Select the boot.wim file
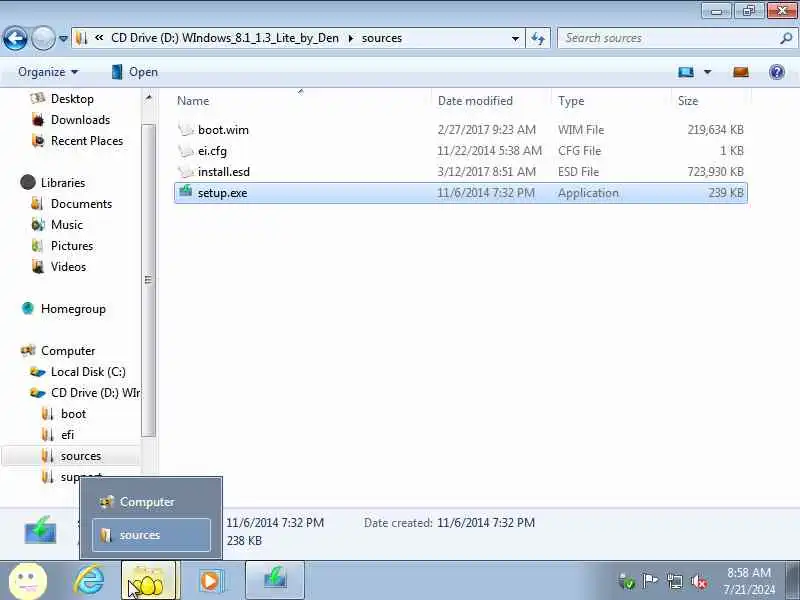Viewport: 800px width, 600px height. tap(461, 130)
